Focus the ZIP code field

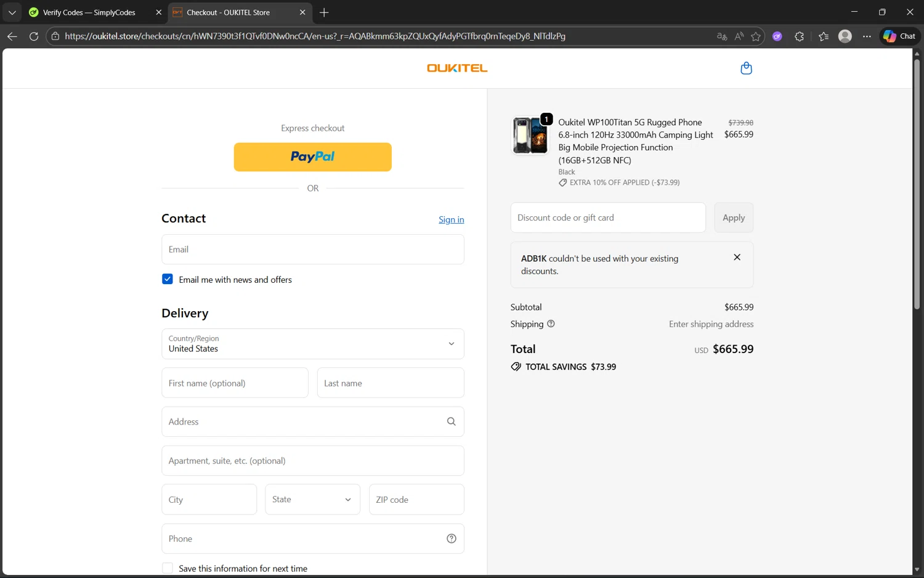tap(416, 499)
